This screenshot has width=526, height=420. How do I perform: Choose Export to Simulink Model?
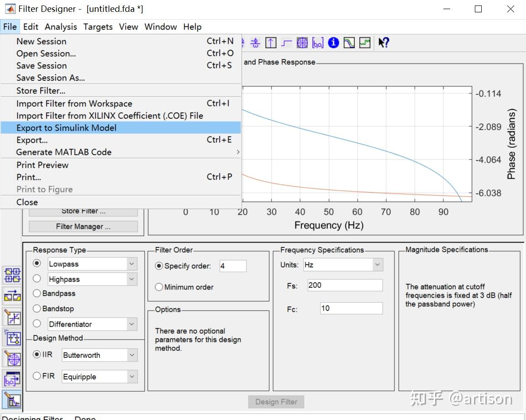tap(121, 127)
